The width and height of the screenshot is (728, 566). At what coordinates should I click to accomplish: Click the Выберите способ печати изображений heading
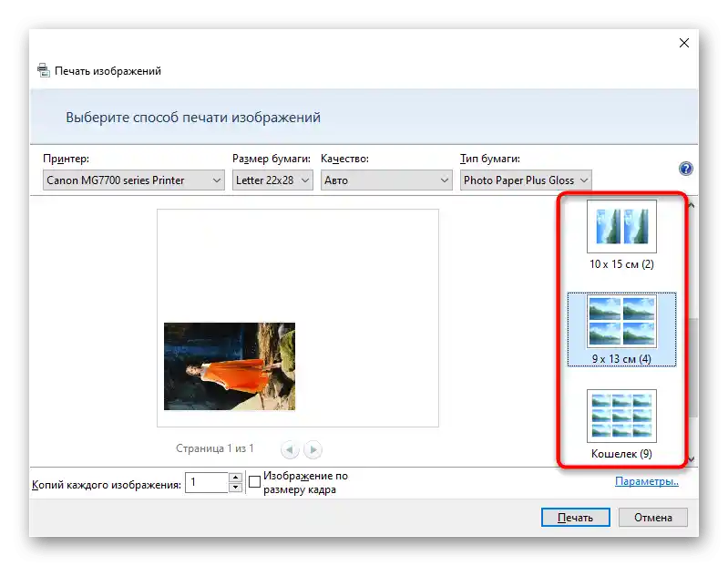(x=193, y=118)
